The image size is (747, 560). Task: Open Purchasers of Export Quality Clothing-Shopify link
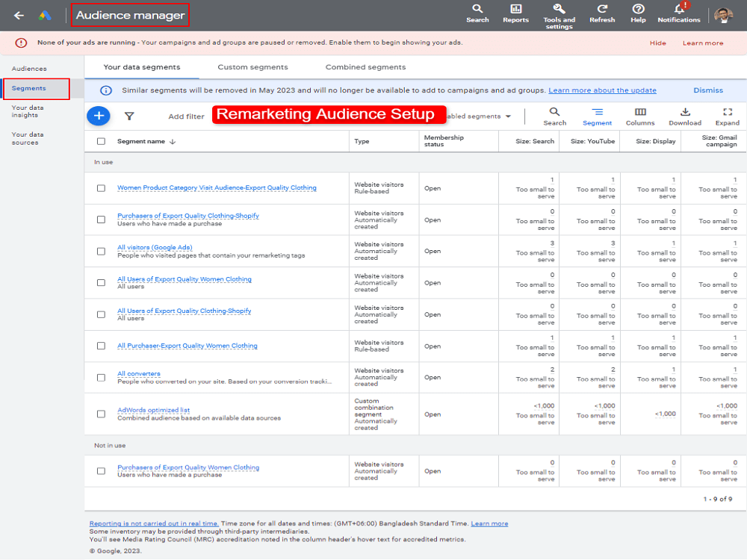pos(188,216)
